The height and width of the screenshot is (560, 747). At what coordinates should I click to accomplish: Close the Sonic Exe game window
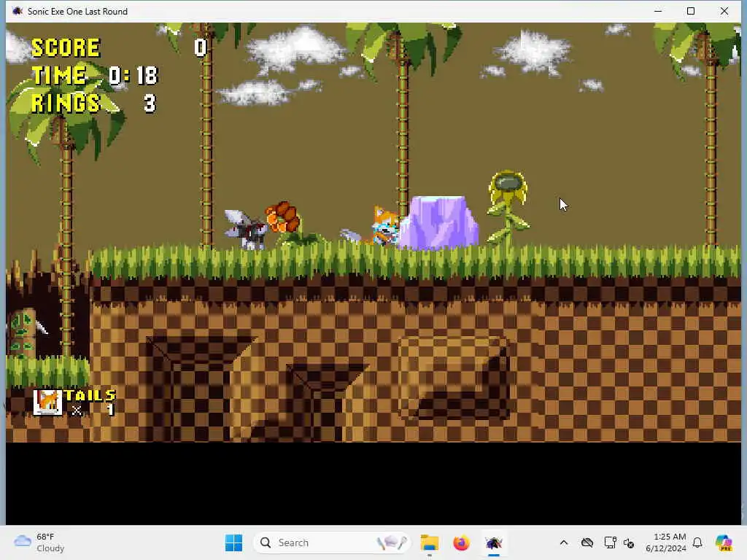724,11
